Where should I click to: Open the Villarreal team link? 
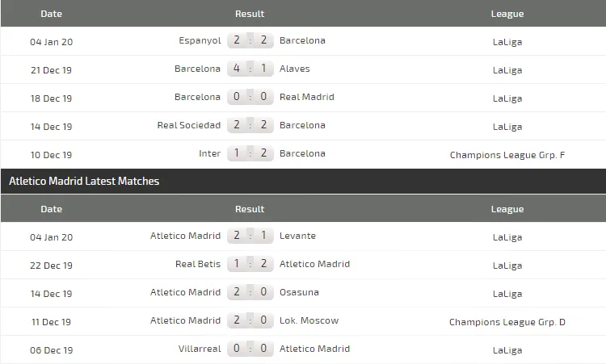[197, 349]
